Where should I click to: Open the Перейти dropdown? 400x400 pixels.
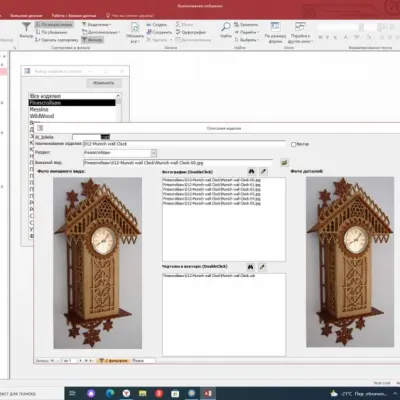pyautogui.click(x=247, y=32)
